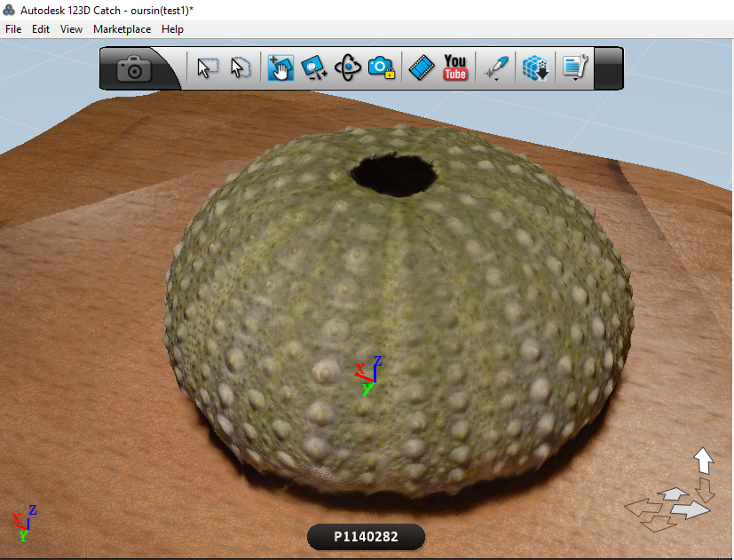Click the XYZ axis gizmo on model
734x560 pixels.
click(368, 375)
